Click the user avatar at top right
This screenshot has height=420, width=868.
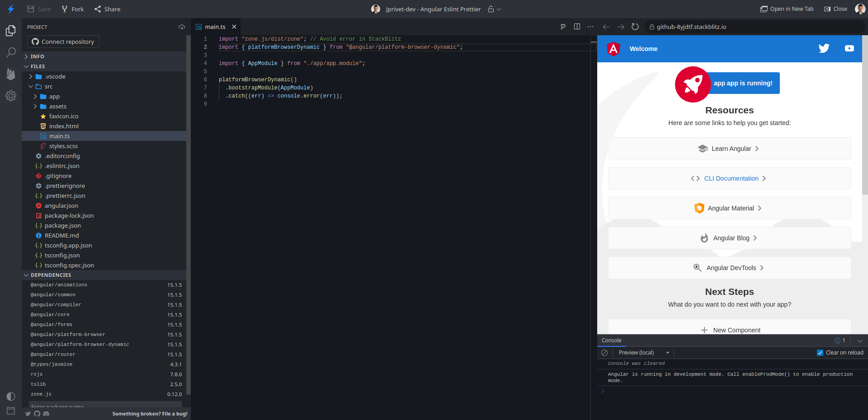coord(860,9)
